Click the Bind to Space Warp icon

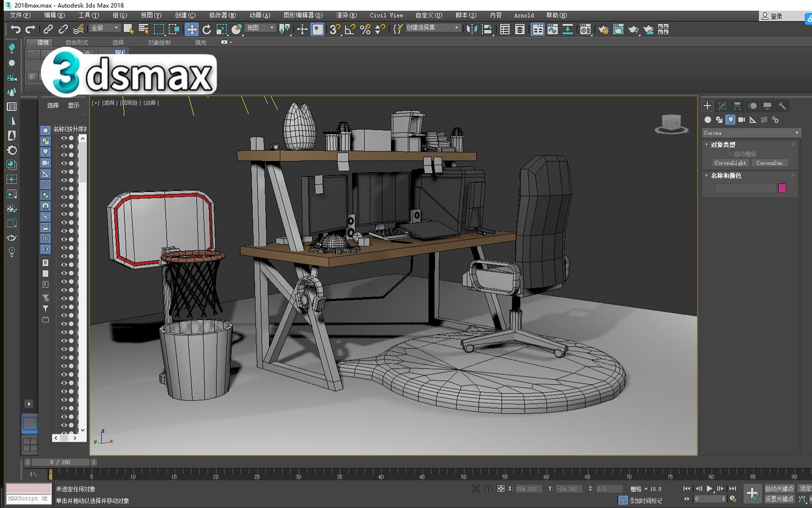pos(78,29)
